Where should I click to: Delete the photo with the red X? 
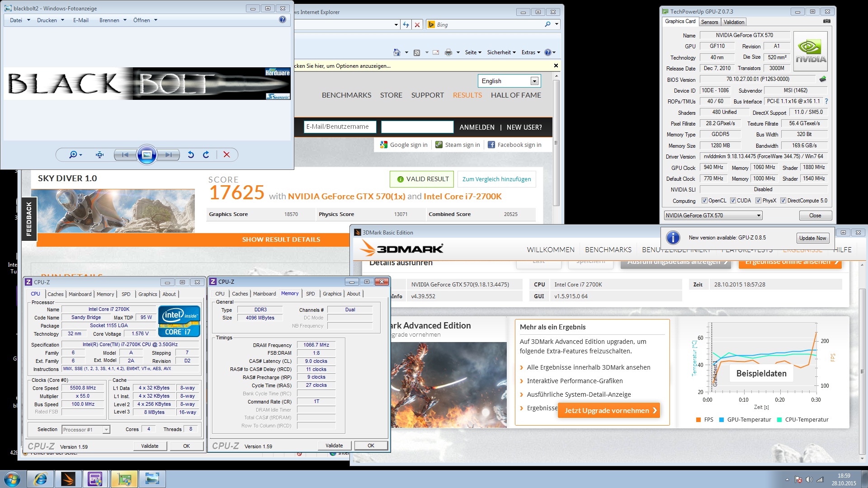point(226,155)
